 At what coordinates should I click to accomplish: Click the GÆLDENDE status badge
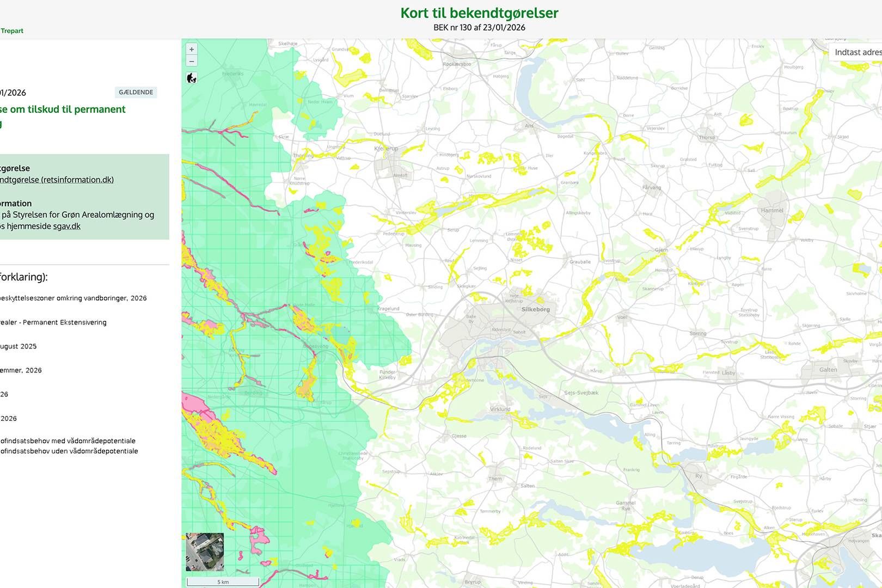tap(136, 93)
